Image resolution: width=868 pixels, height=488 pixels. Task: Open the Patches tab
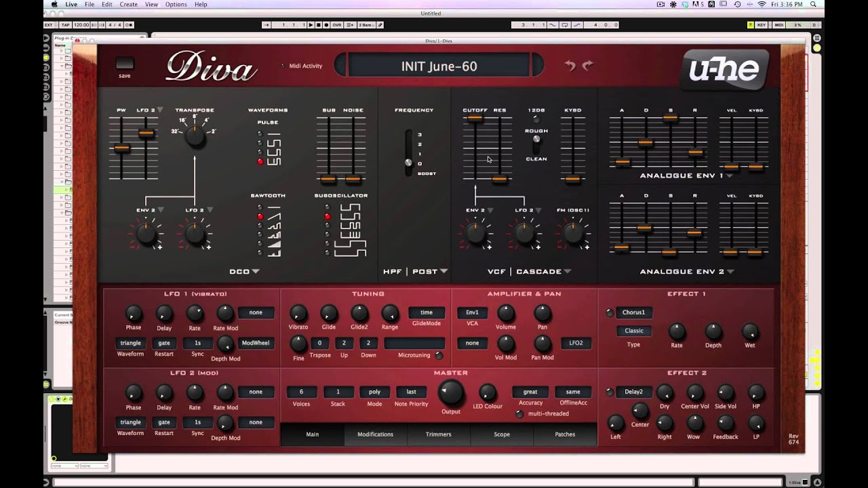[565, 434]
